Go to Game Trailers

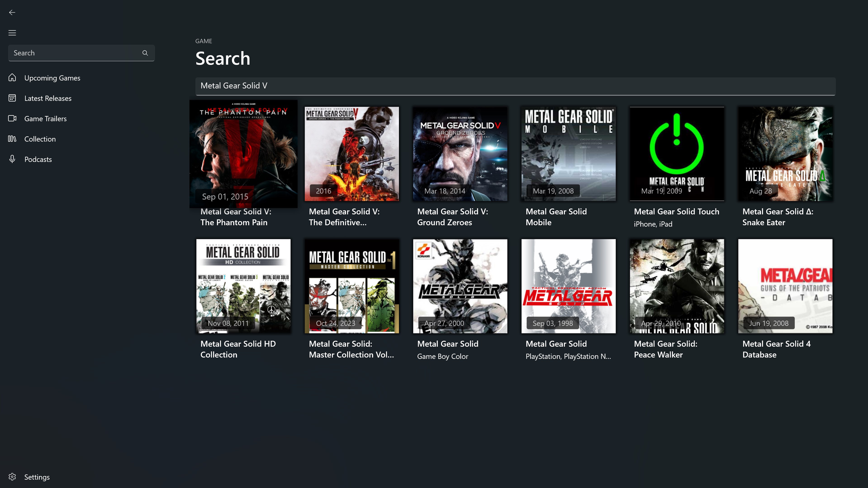(45, 119)
